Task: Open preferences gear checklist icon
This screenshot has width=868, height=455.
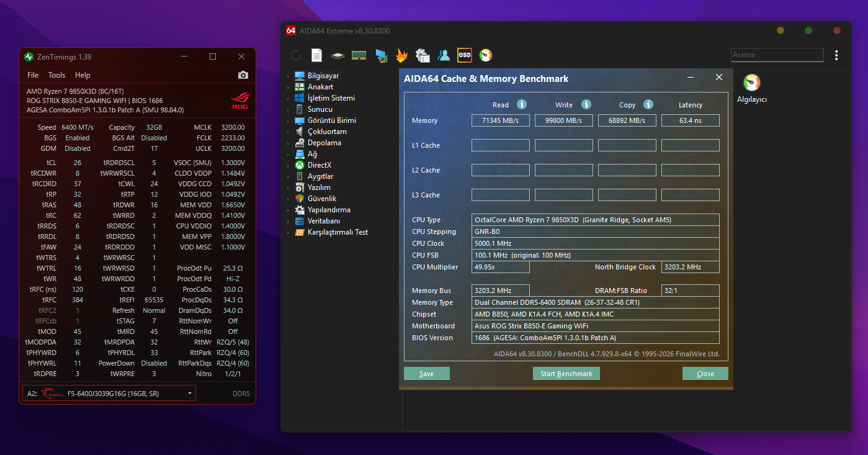Action: tap(423, 55)
